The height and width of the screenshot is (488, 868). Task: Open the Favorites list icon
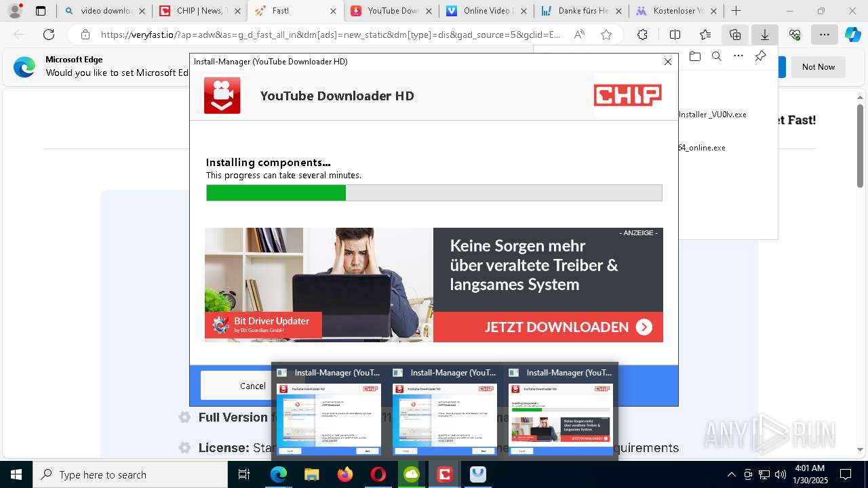705,35
